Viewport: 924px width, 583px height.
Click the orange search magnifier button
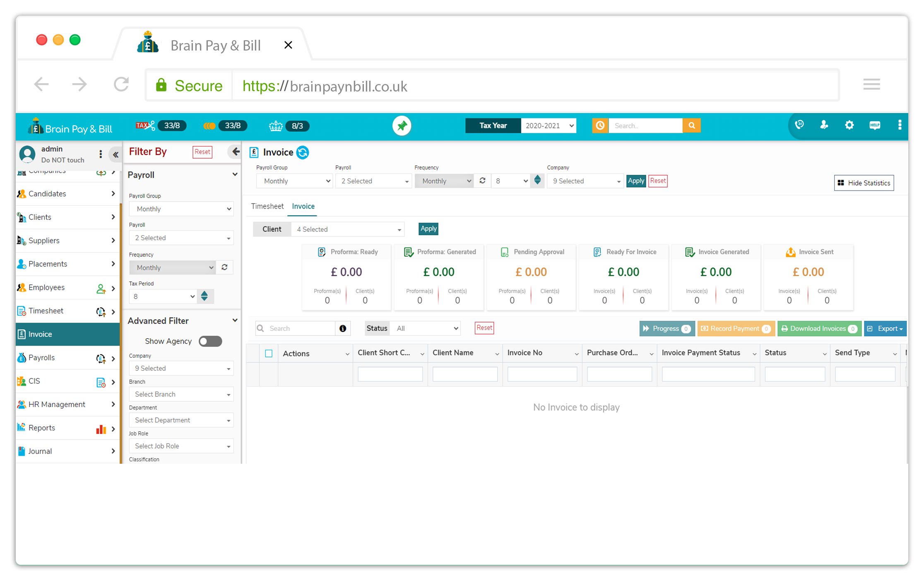tap(691, 125)
